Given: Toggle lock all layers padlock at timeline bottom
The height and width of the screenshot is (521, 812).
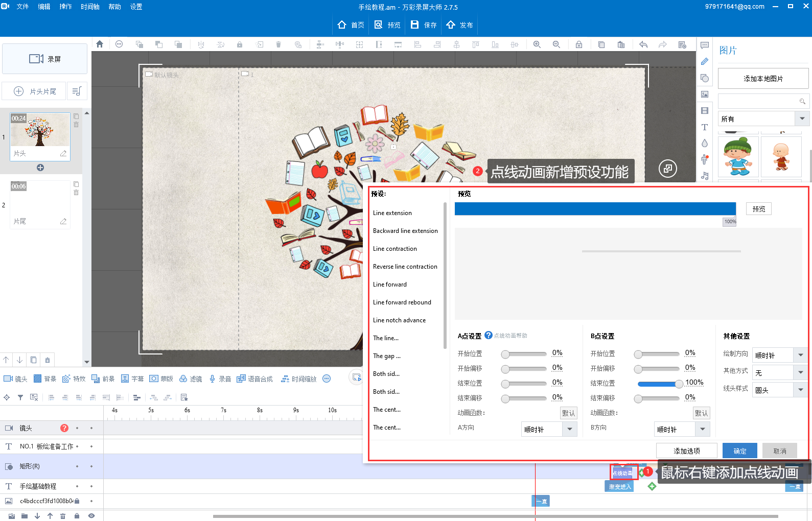Looking at the screenshot, I should pos(77,516).
